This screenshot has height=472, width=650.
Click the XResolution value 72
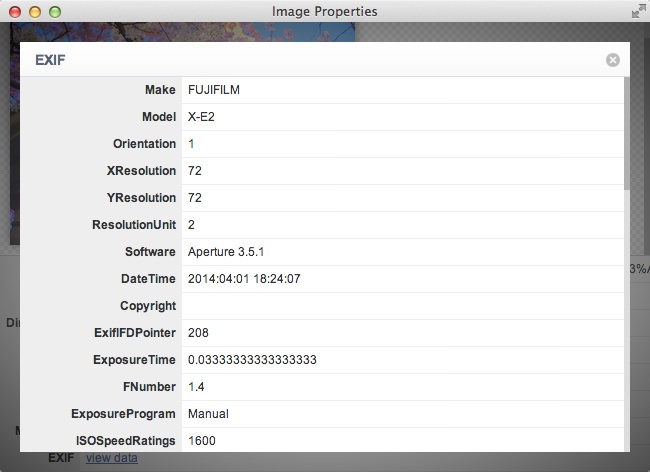[195, 171]
